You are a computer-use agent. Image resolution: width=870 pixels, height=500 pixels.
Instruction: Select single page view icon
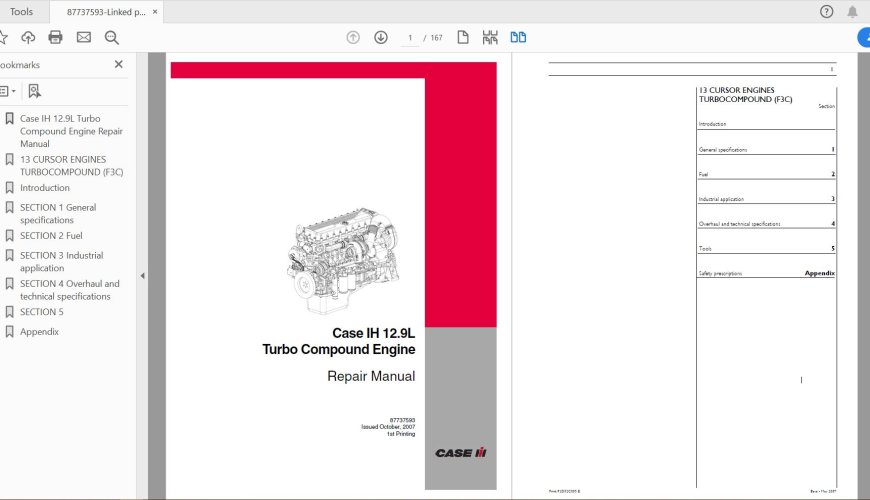pos(463,37)
